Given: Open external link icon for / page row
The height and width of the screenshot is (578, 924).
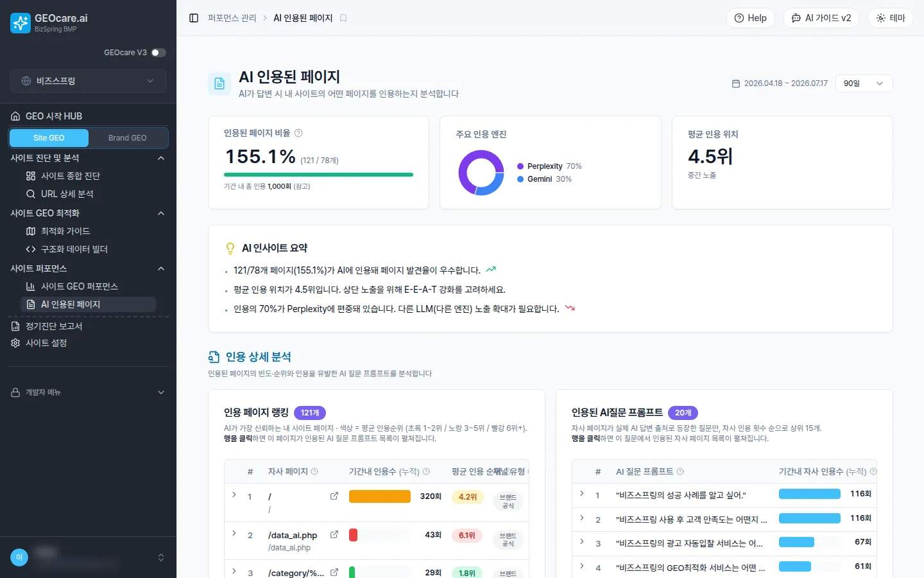Looking at the screenshot, I should [334, 496].
